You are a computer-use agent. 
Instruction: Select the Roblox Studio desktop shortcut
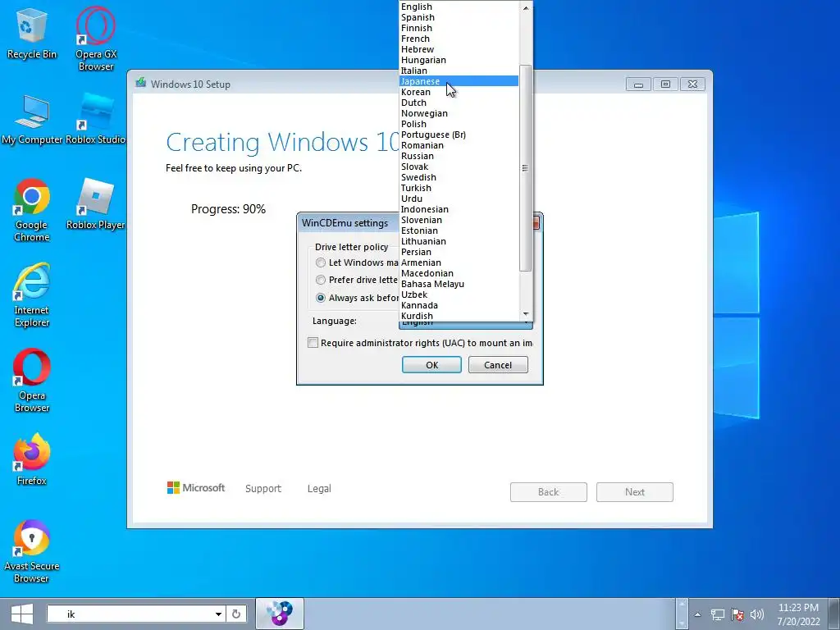coord(96,120)
